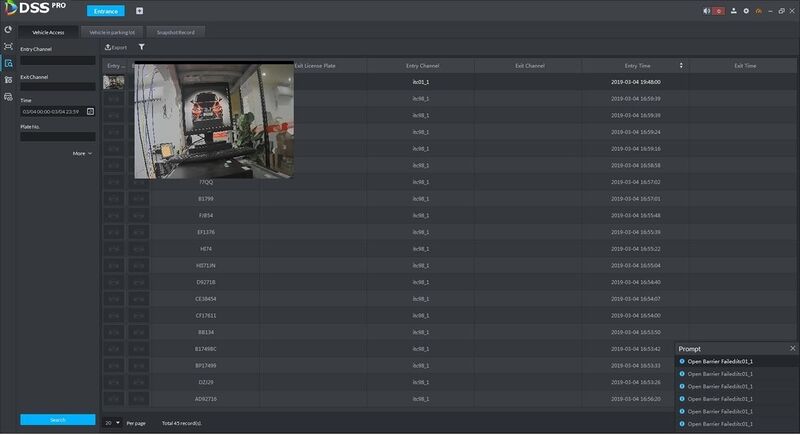The height and width of the screenshot is (435, 800).
Task: Open the last car icon in left sidebar
Action: [8, 96]
